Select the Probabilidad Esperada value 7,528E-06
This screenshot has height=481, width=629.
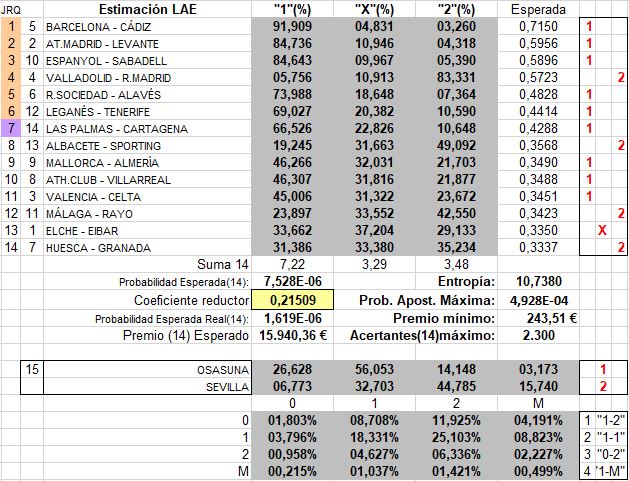coord(292,282)
